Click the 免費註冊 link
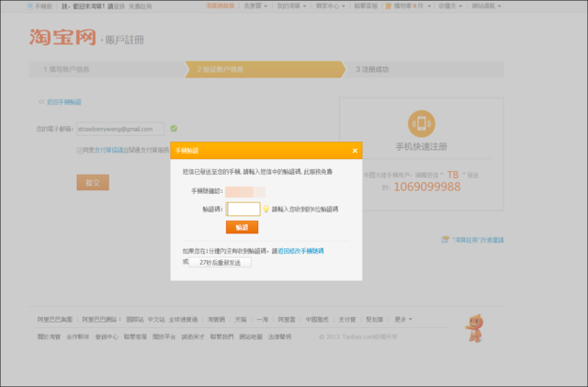The image size is (588, 387). (x=141, y=6)
